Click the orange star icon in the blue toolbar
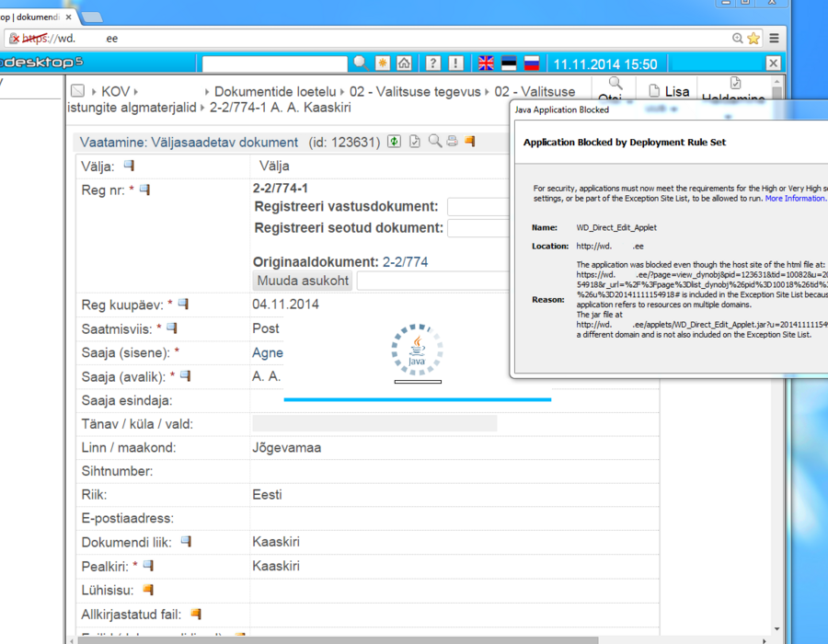 (383, 63)
